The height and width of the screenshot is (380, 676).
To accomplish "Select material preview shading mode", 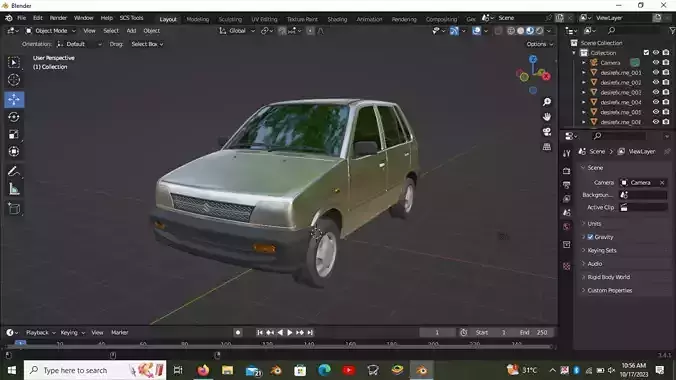I will (x=530, y=31).
